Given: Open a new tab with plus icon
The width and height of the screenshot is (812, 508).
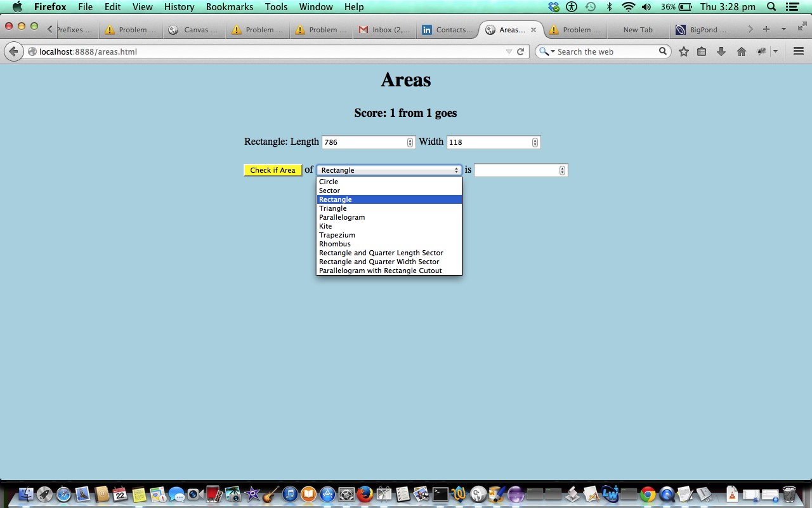Looking at the screenshot, I should click(x=766, y=29).
